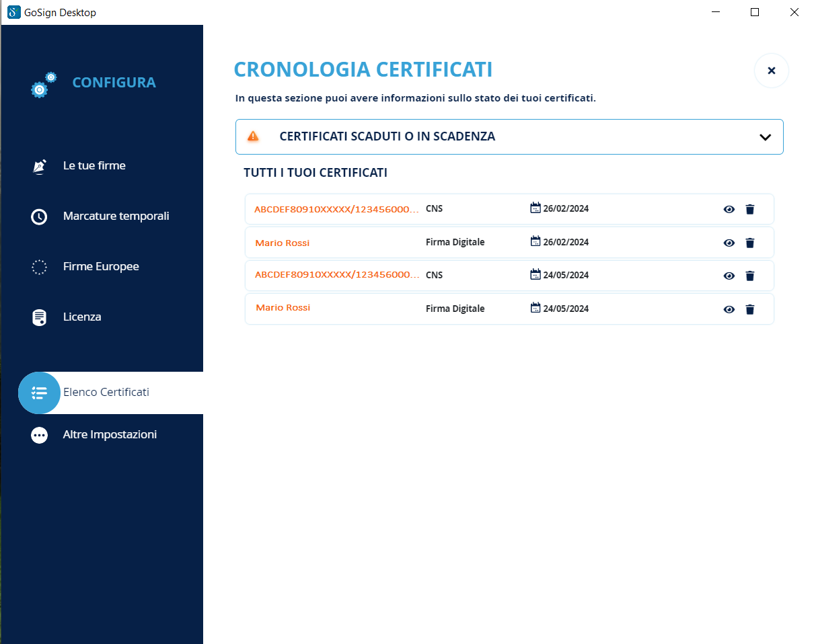Viewport: 814px width, 644px height.
Task: Open the Le tue firme section
Action: [94, 166]
